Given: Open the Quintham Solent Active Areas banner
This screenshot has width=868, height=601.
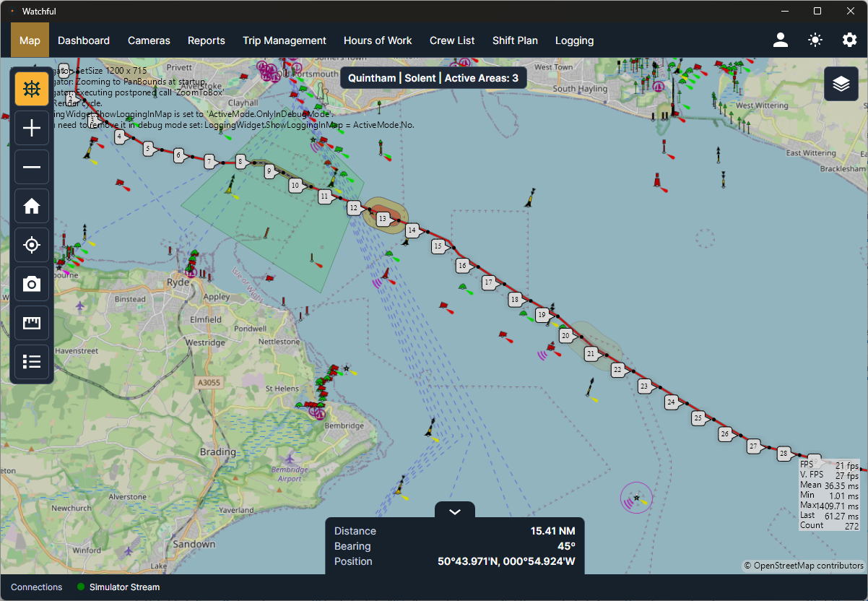Looking at the screenshot, I should (x=433, y=78).
